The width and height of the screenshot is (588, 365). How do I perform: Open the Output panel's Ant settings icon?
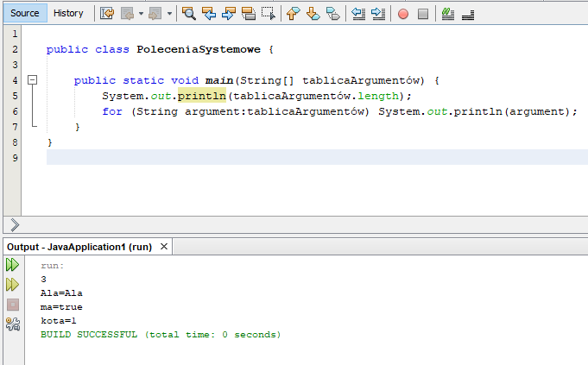click(13, 324)
